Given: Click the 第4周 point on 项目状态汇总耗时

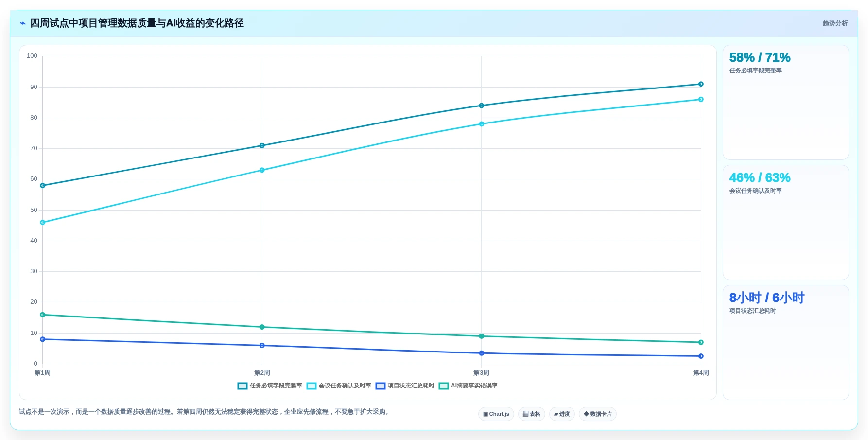Looking at the screenshot, I should 701,356.
